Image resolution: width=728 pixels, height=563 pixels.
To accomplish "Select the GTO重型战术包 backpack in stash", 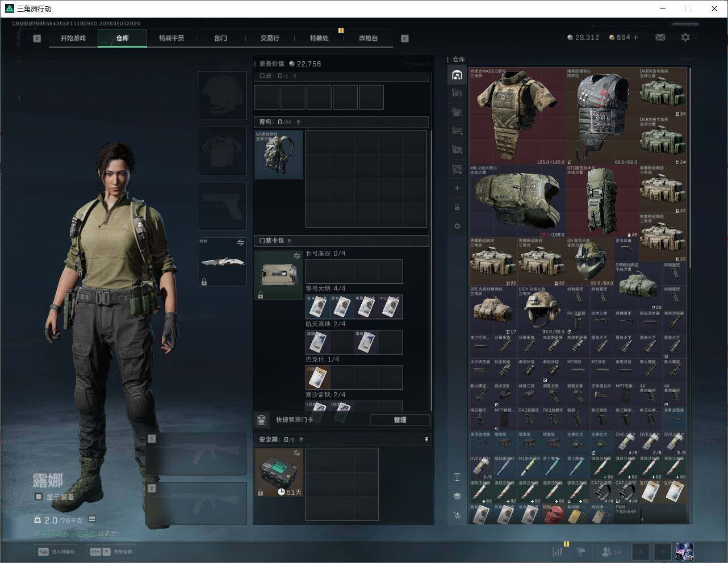I will coord(603,201).
